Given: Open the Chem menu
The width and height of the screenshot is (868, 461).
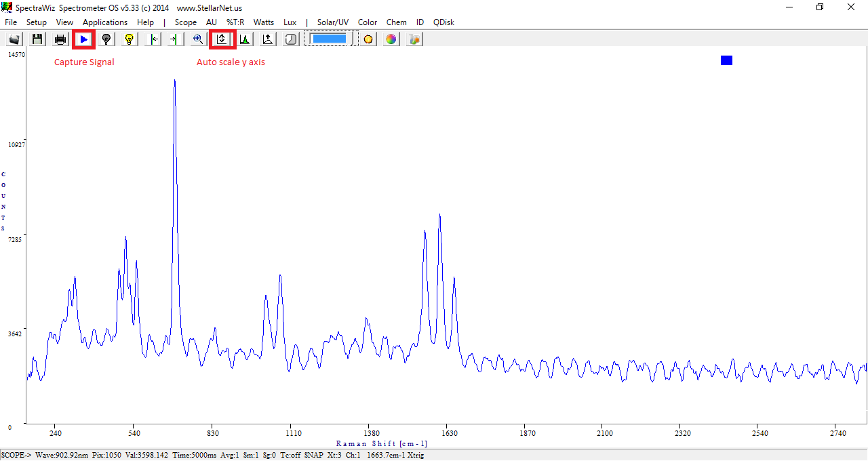Looking at the screenshot, I should pos(397,22).
